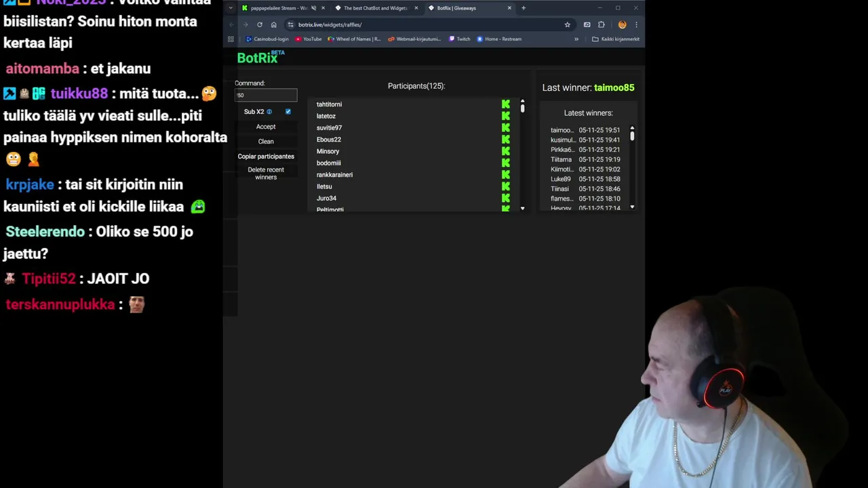This screenshot has height=488, width=868.
Task: Bookmark this page with the star icon
Action: coord(568,24)
